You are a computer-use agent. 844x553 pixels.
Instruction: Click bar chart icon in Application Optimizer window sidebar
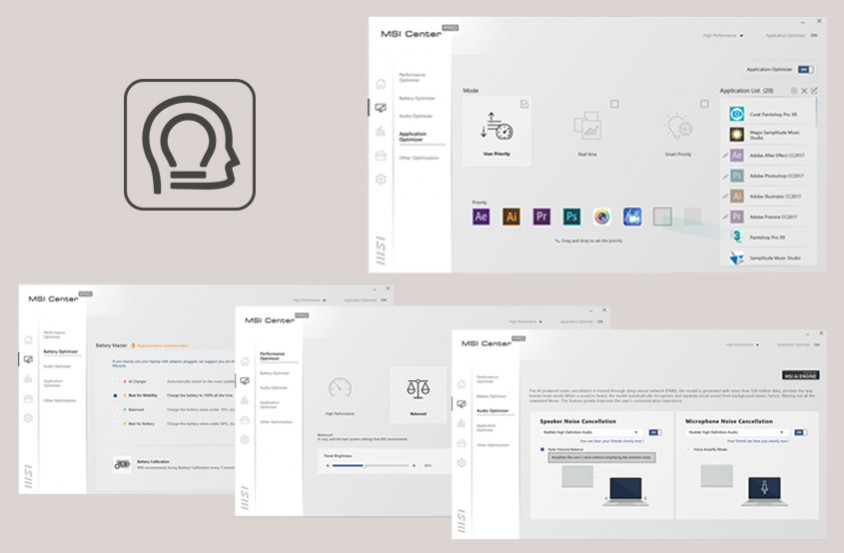381,131
